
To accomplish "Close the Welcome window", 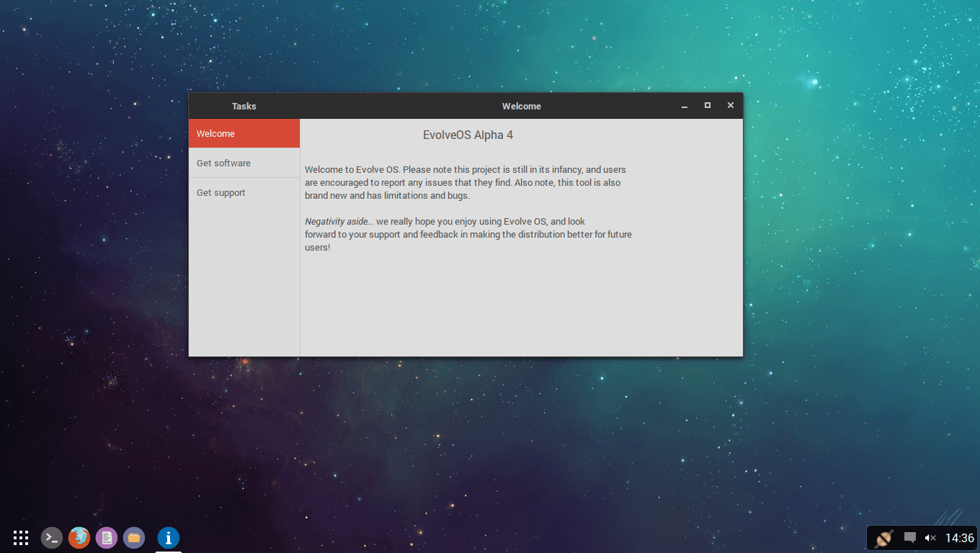I will (x=731, y=106).
